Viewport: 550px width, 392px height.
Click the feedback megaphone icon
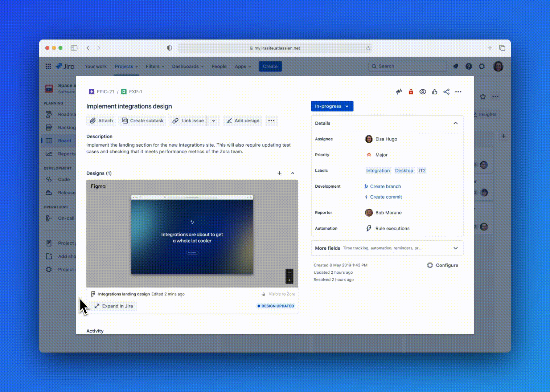[399, 92]
